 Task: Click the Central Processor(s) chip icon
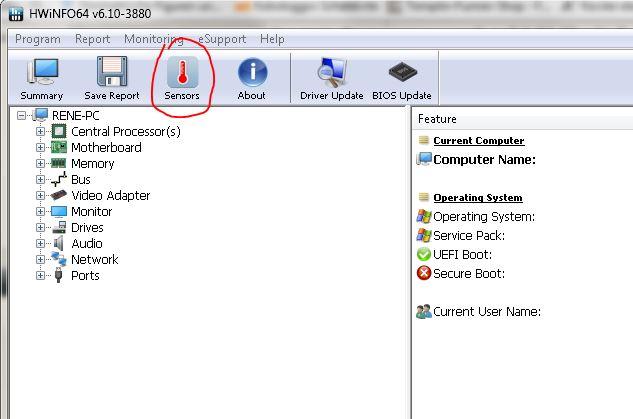click(x=59, y=131)
